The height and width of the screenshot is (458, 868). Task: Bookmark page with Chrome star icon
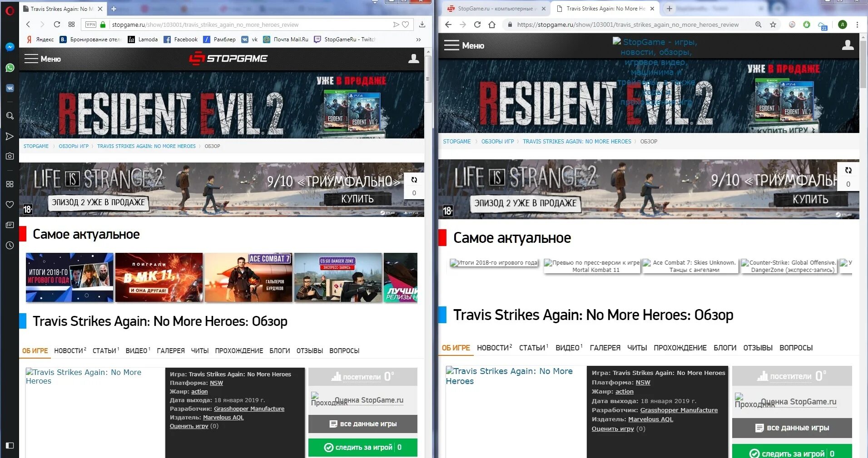[773, 25]
